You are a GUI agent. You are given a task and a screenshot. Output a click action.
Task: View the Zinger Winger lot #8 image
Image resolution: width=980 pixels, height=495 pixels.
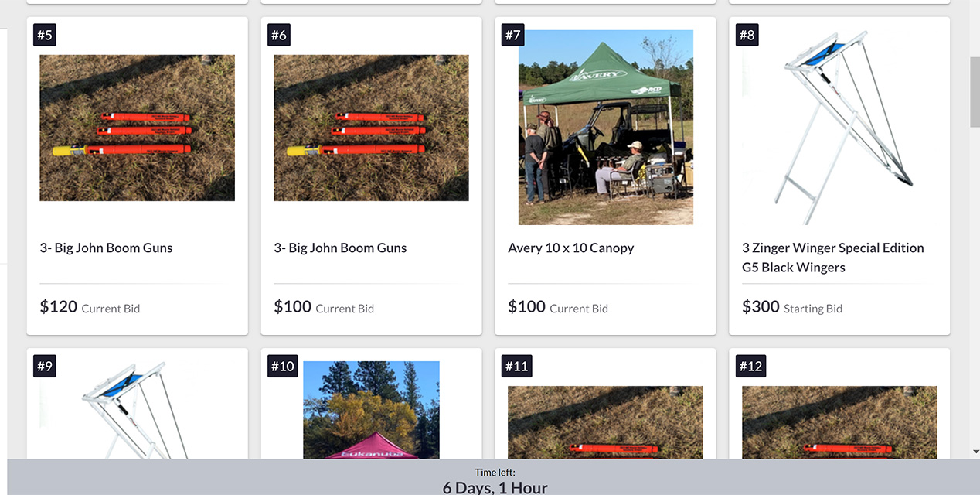click(x=839, y=128)
